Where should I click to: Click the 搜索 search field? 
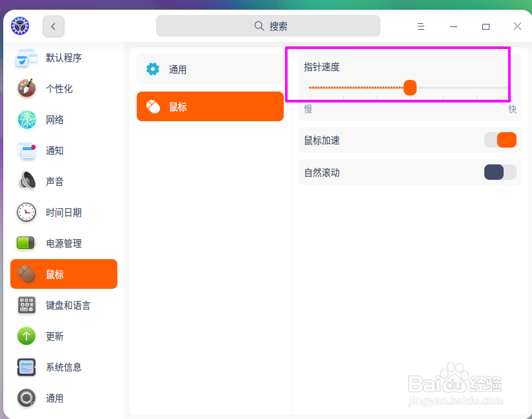click(268, 26)
